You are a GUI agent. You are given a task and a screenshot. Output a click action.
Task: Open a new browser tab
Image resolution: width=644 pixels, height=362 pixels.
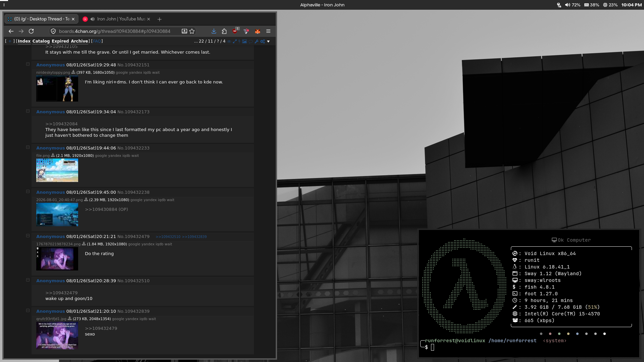coord(159,19)
